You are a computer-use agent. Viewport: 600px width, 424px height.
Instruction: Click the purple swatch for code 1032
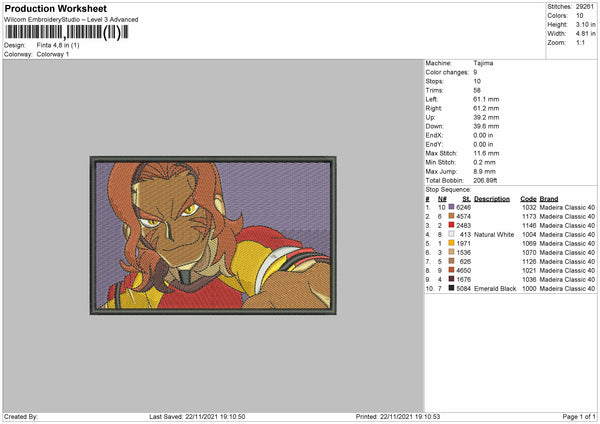[x=451, y=207]
